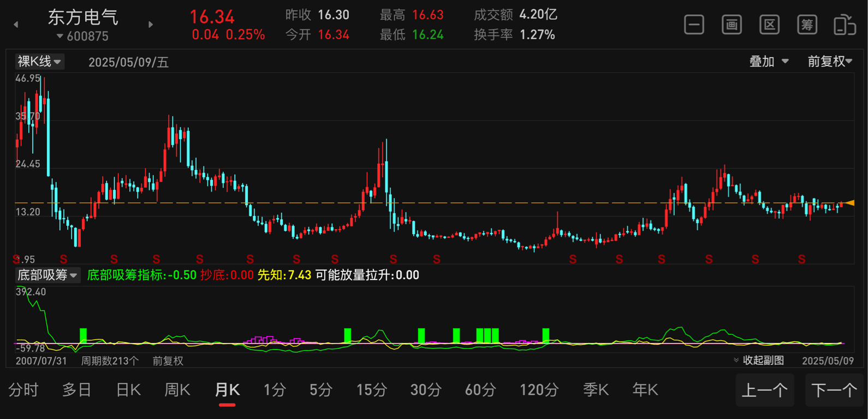868x419 pixels.
Task: Go to previous stock with left arrow
Action: click(x=16, y=25)
